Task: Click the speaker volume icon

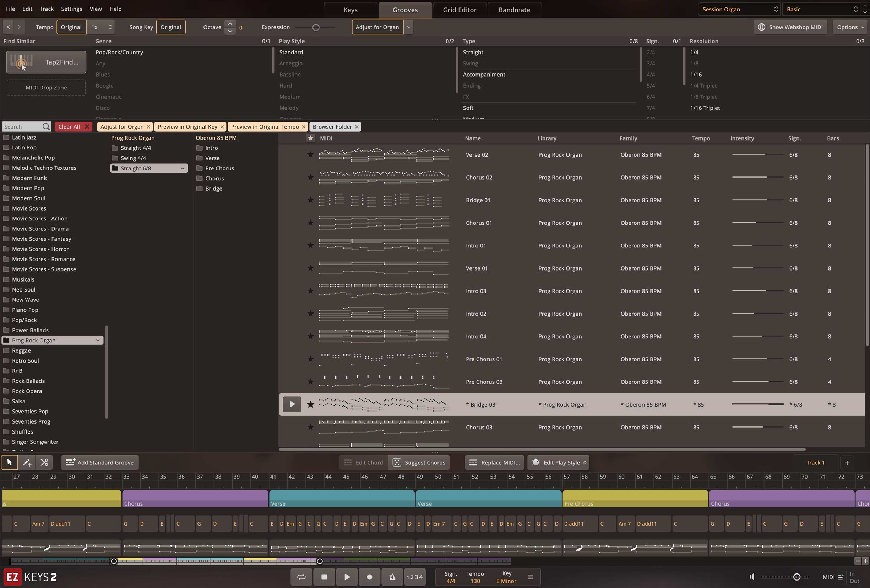Action: pyautogui.click(x=752, y=577)
